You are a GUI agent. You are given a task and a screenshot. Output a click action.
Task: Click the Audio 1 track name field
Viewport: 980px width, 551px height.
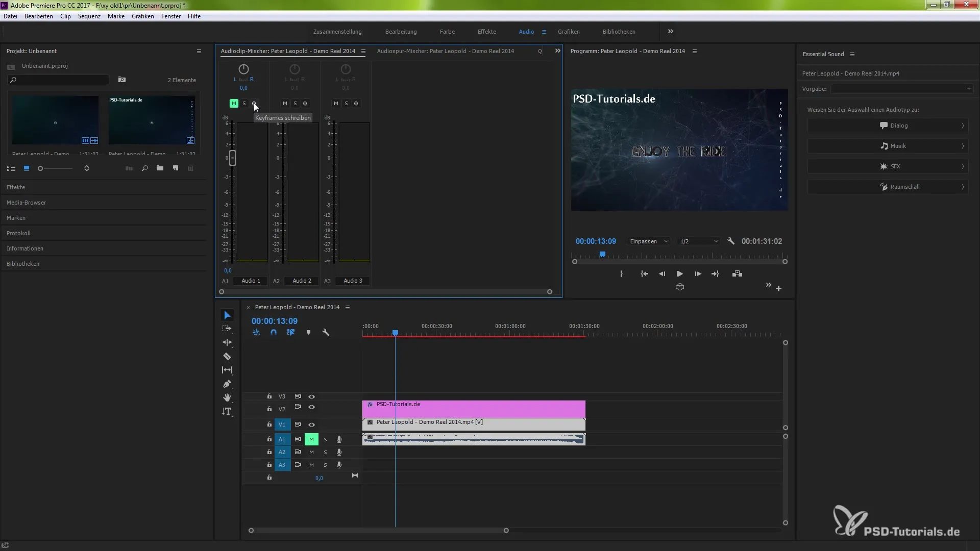251,281
